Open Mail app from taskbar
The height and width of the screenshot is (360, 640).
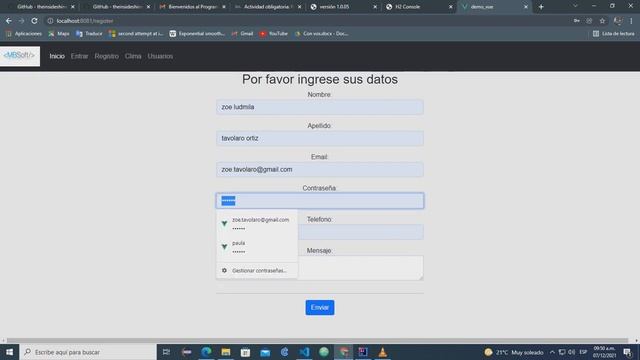point(265,352)
